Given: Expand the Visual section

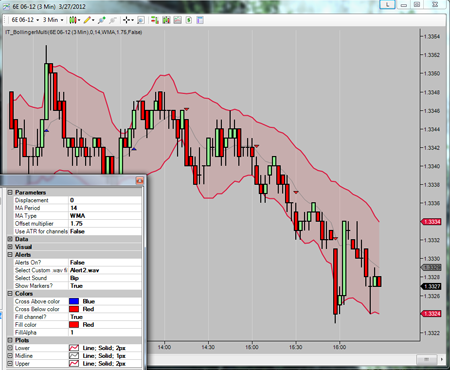Looking at the screenshot, I should tap(10, 247).
